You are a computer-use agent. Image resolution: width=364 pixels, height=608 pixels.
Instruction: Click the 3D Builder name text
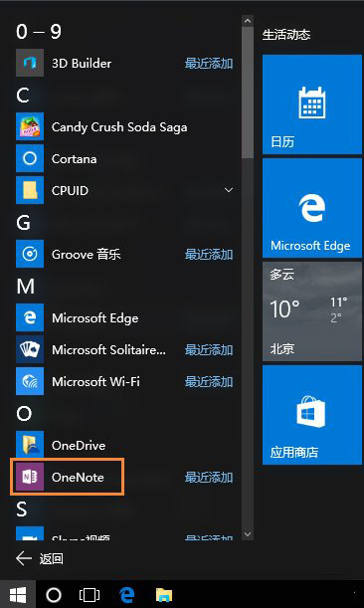coord(82,64)
